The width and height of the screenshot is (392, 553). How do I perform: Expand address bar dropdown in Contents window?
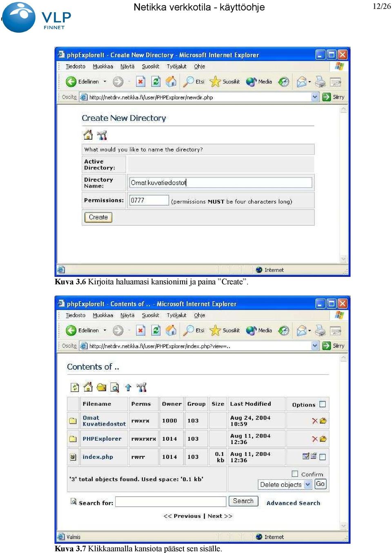click(315, 346)
